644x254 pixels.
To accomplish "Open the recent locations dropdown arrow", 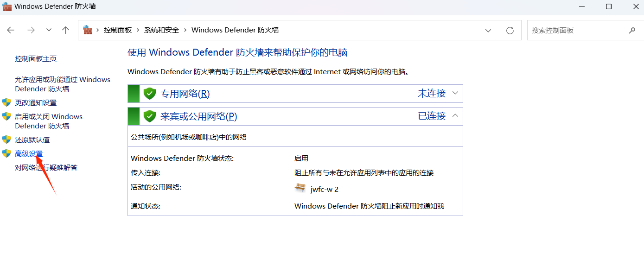I will point(49,30).
